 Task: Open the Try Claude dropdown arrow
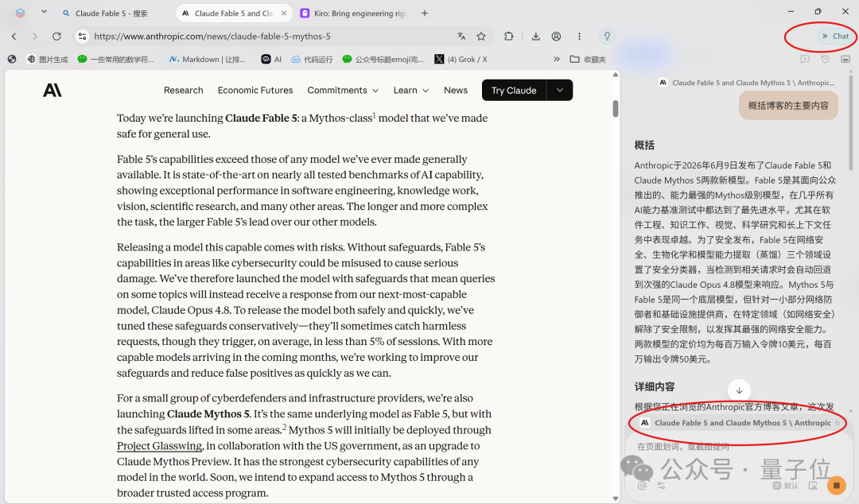[x=559, y=91]
